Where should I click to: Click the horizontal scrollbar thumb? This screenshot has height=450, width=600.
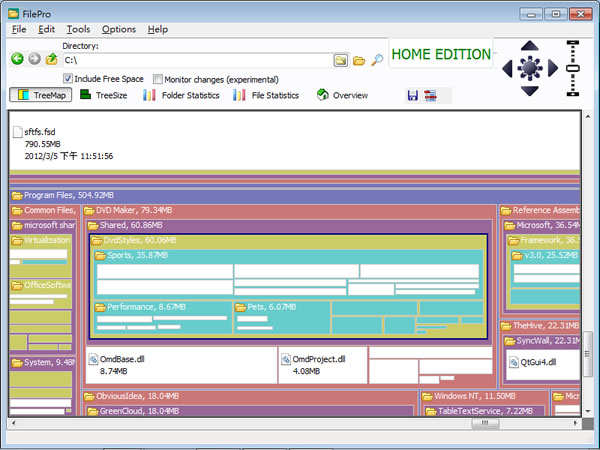pos(485,423)
